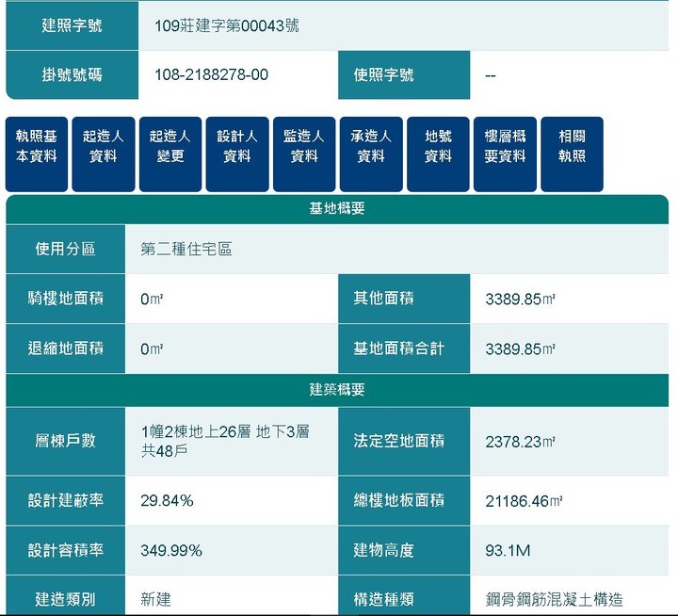Open the 相關執照 tab

573,154
